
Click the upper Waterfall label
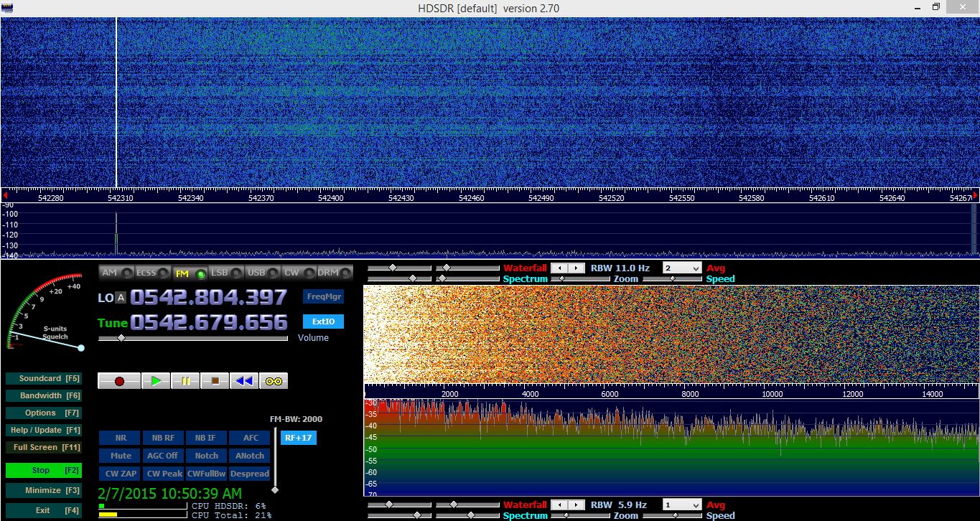tap(525, 268)
